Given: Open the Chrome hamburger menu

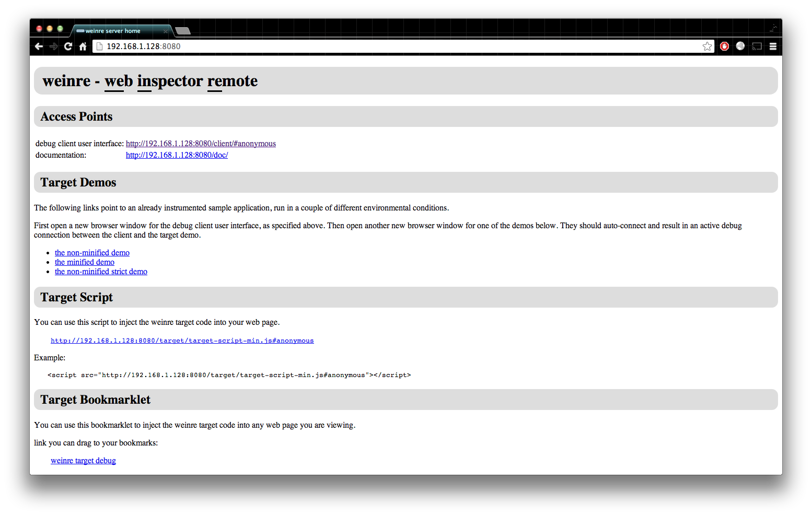Looking at the screenshot, I should click(x=773, y=46).
